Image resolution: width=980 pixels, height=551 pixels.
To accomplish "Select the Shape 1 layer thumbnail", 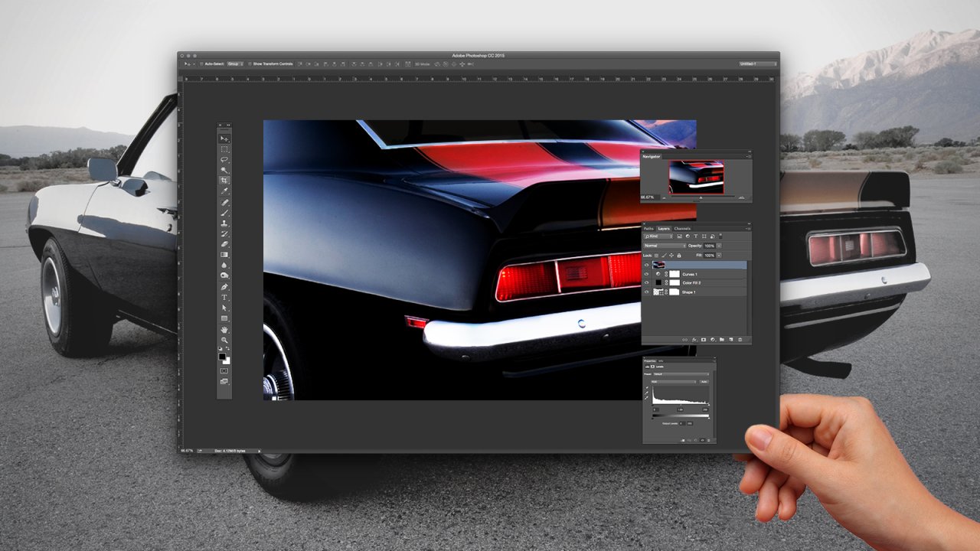I will [x=657, y=292].
